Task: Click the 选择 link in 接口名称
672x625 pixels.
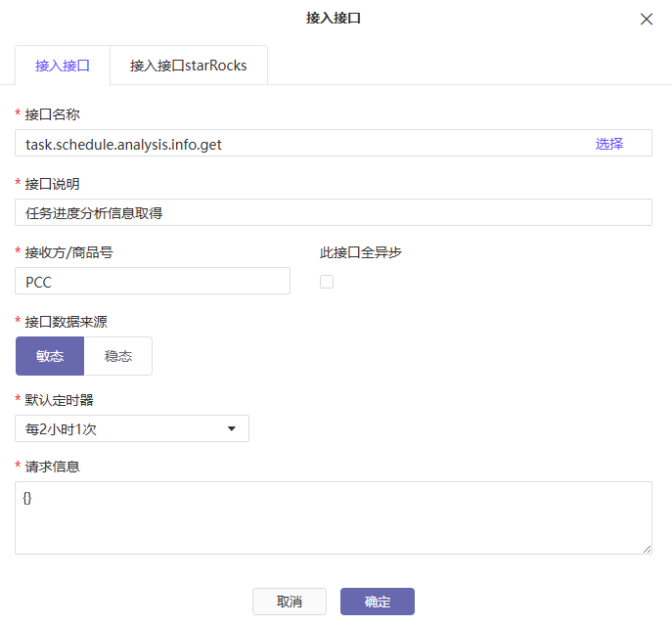Action: pyautogui.click(x=609, y=144)
